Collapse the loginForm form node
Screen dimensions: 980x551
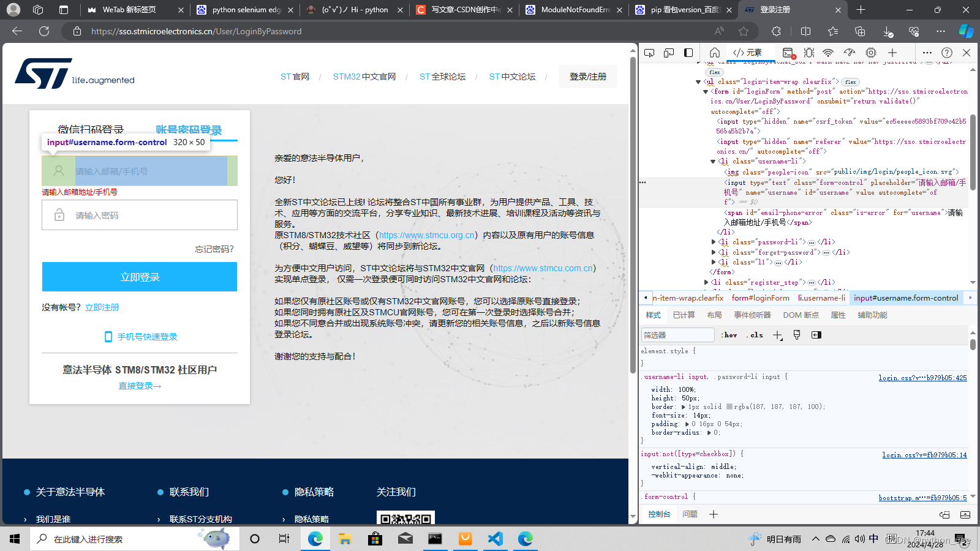tap(706, 91)
